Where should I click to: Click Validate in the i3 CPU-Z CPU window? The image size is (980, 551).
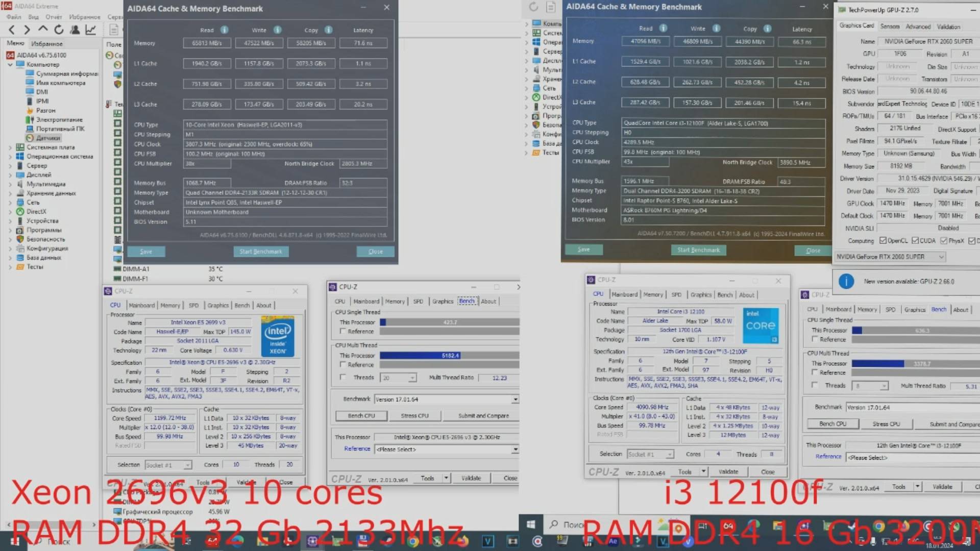(x=728, y=472)
